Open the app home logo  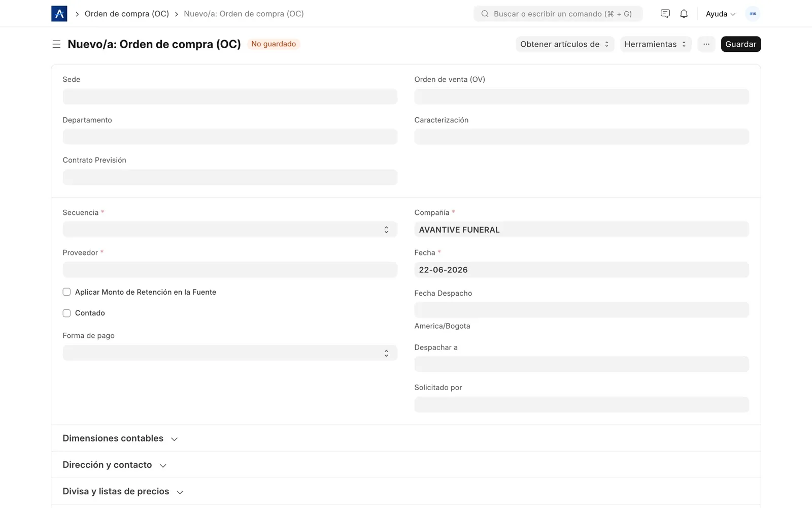click(59, 14)
